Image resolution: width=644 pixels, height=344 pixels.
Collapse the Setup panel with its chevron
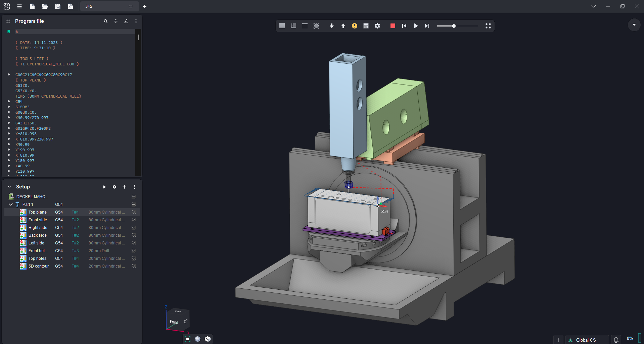click(9, 187)
